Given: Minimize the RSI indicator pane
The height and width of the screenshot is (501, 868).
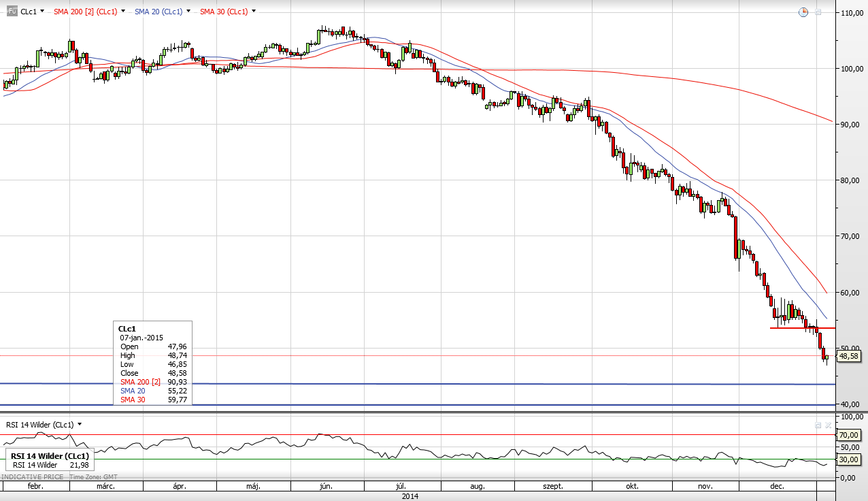Looking at the screenshot, I should click(818, 425).
